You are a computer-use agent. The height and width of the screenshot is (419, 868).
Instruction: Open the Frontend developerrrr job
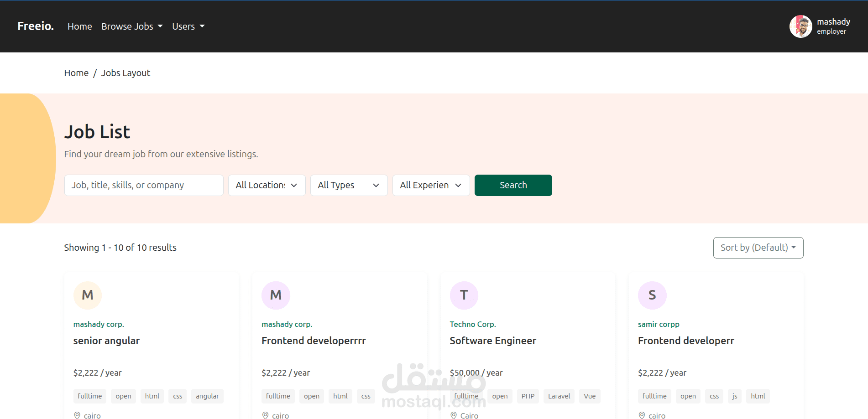[314, 341]
